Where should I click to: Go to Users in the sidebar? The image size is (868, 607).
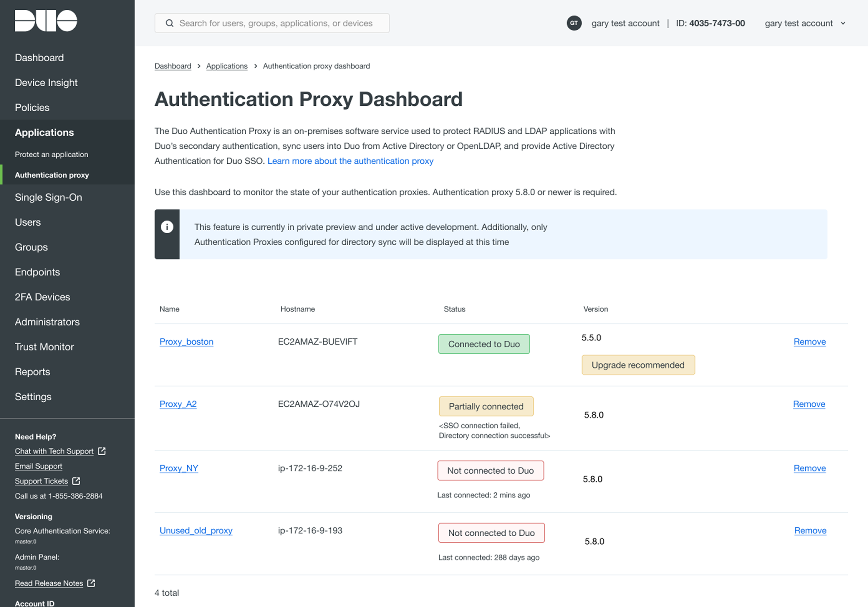point(28,222)
